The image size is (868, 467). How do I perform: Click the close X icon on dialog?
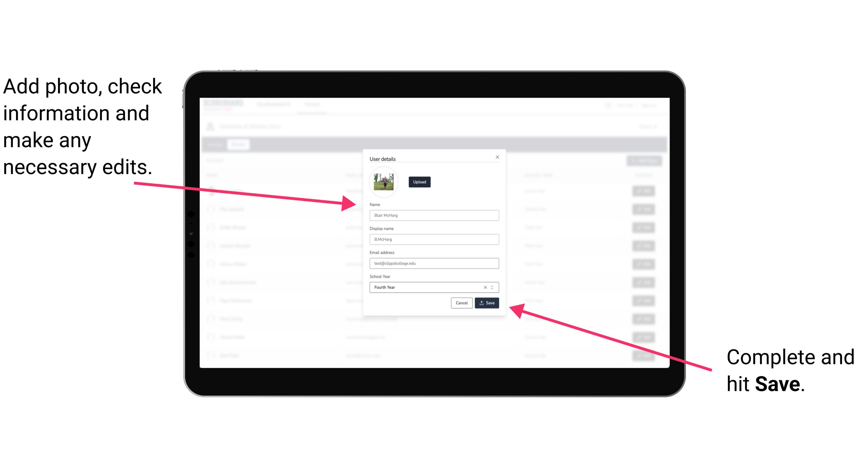point(497,157)
